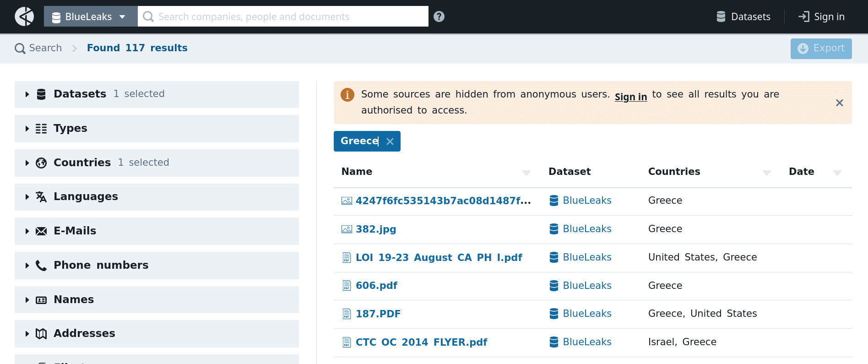868x364 pixels.
Task: Click the PDF icon for CTC OC 2014 FLYER.pdf
Action: tap(347, 342)
